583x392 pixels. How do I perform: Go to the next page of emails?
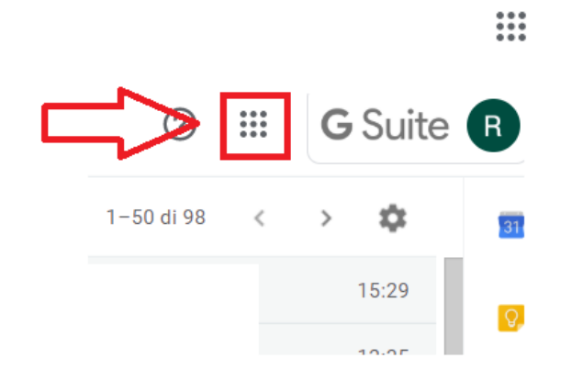point(326,218)
